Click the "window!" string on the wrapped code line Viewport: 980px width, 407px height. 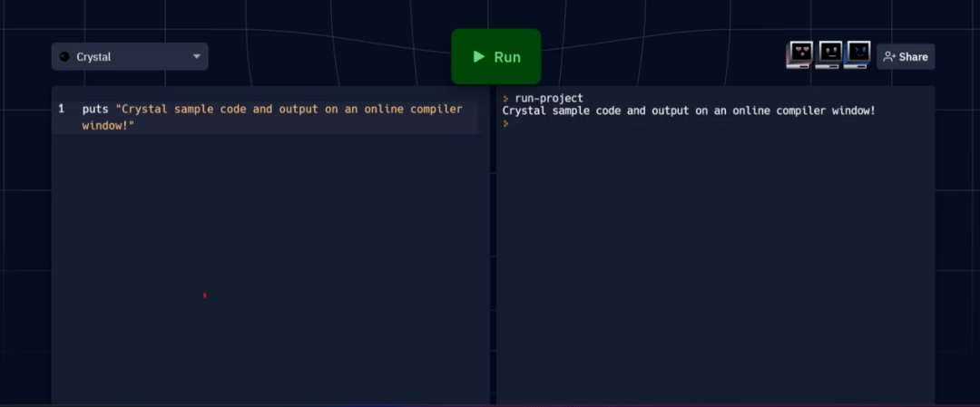point(108,125)
